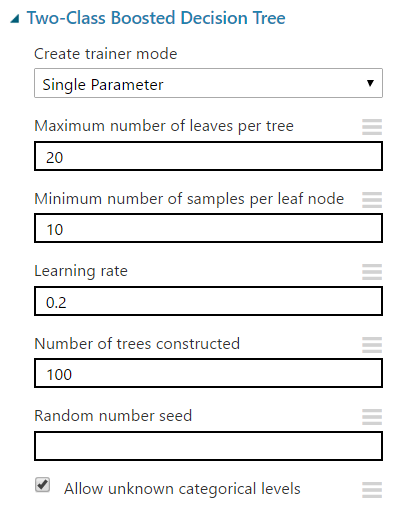Open parameter menu icon beside Learning rate

(x=372, y=272)
